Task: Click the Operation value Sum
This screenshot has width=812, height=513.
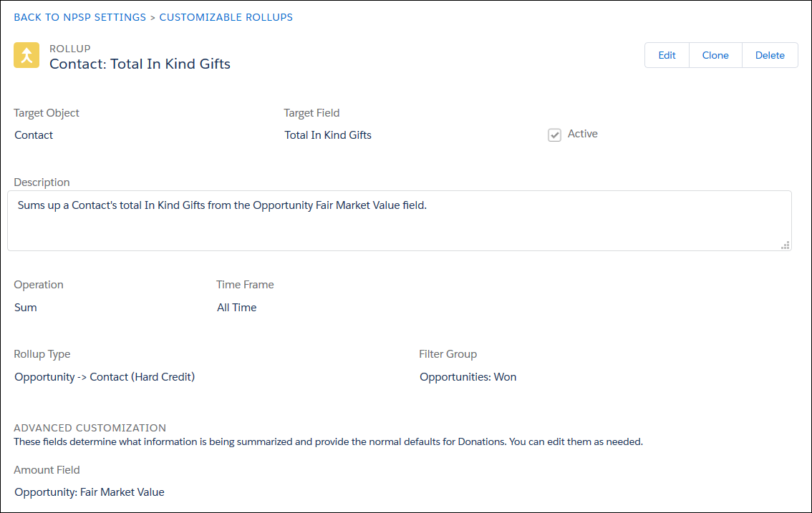Action: pos(26,308)
